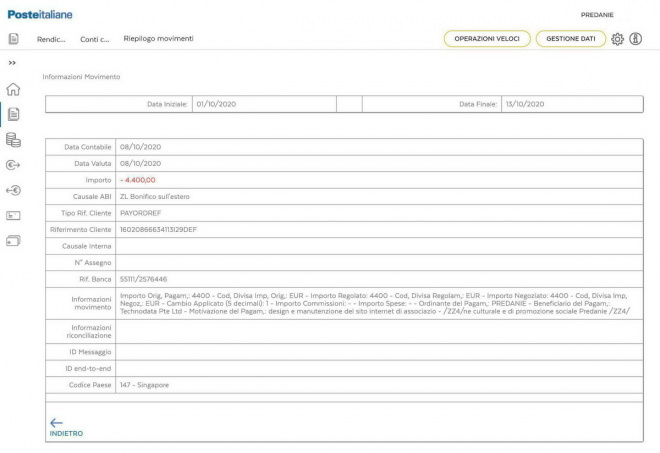
Task: Open the settings gear icon
Action: [x=617, y=39]
